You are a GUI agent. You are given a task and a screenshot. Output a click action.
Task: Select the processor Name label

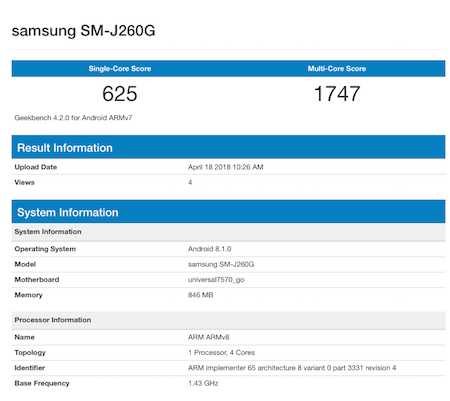pos(24,337)
